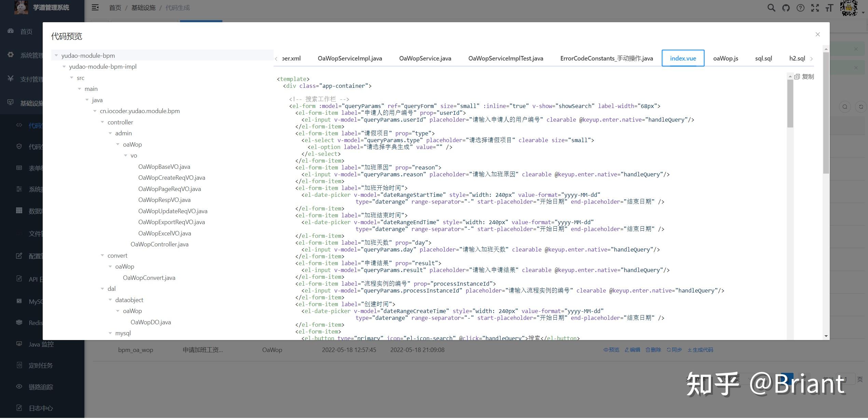Screen dimensions: 868x420
Task: Collapse the controller folder node
Action: pyautogui.click(x=102, y=122)
